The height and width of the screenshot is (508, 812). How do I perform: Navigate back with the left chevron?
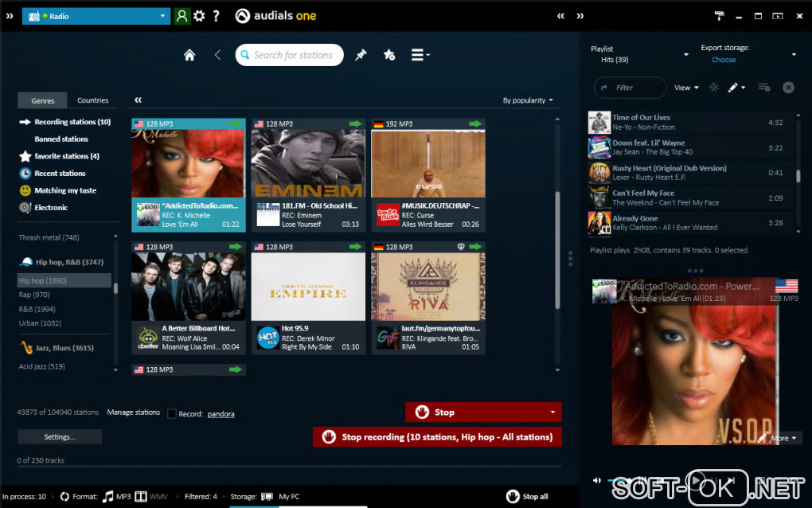click(x=217, y=55)
